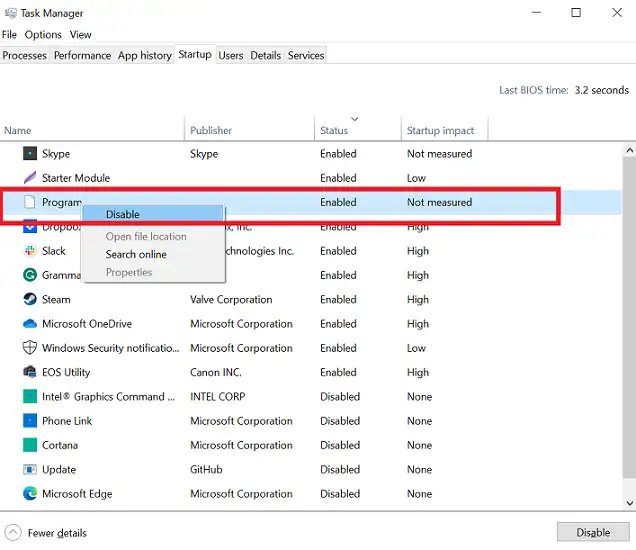
Task: Click the Windows Security notification entry name
Action: click(110, 348)
